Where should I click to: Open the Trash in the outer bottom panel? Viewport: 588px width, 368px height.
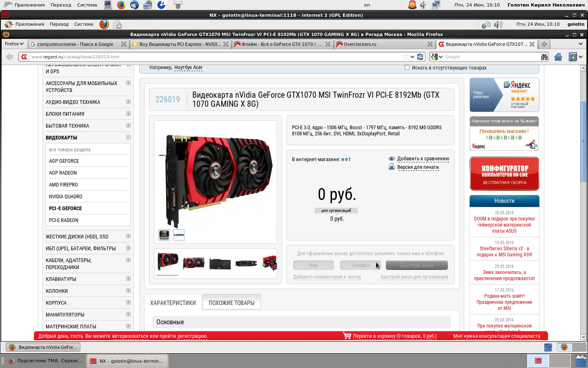click(x=581, y=361)
